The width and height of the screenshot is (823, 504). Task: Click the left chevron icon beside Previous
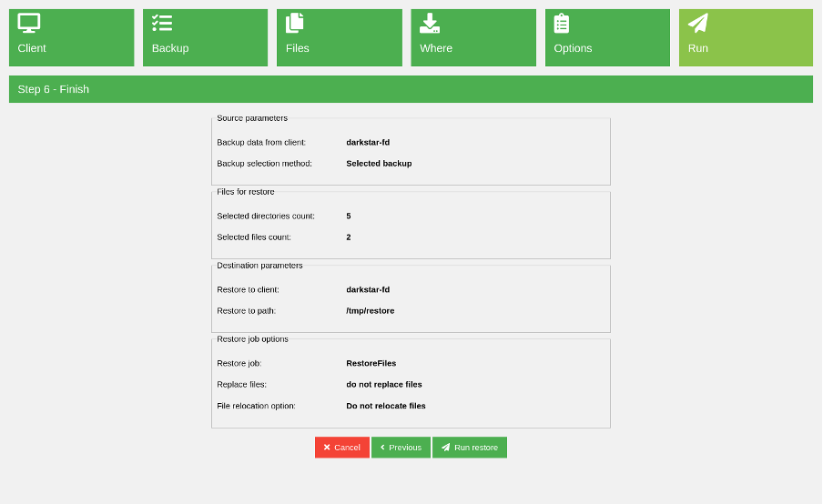pos(382,448)
